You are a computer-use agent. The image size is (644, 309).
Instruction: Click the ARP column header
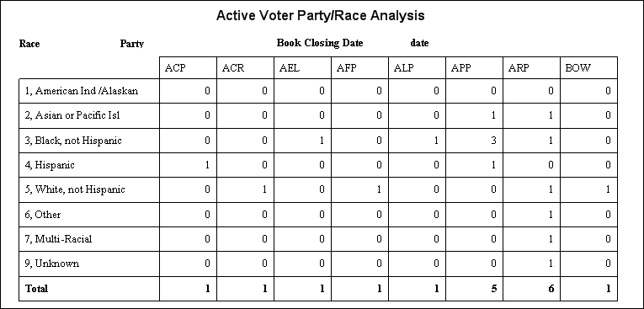tap(519, 68)
